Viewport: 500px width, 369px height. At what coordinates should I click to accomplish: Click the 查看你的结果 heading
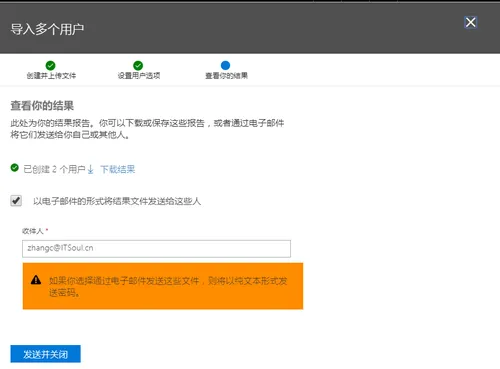point(42,106)
